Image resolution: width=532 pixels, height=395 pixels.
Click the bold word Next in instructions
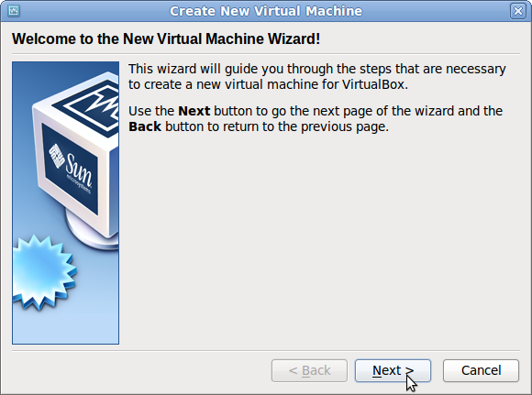coord(194,111)
